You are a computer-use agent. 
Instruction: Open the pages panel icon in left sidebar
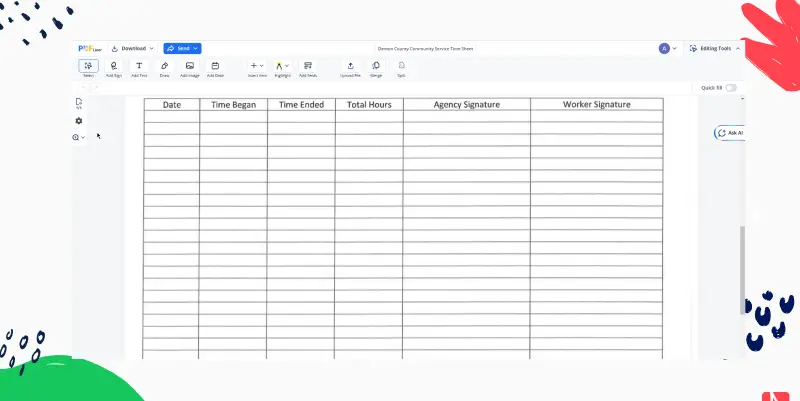[79, 104]
